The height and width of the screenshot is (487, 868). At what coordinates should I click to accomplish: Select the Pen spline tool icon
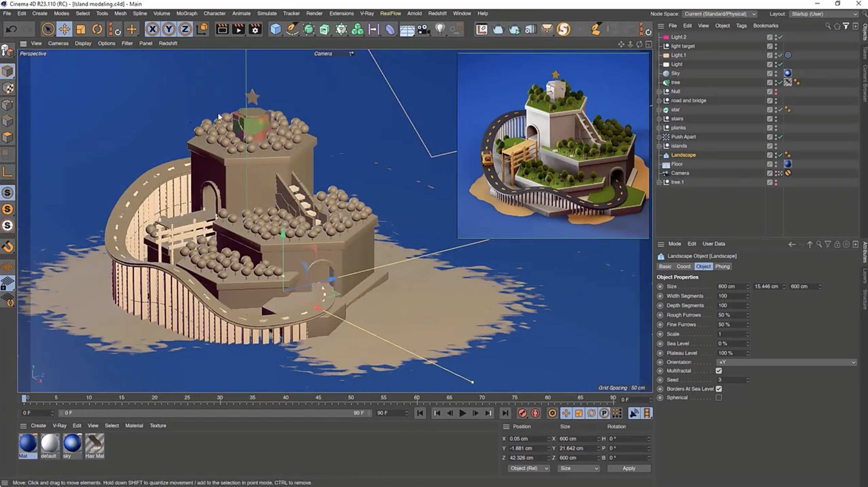point(292,29)
